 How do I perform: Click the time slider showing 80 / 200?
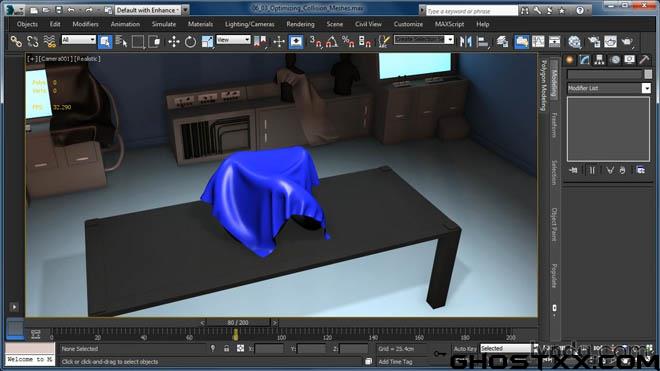pos(238,323)
